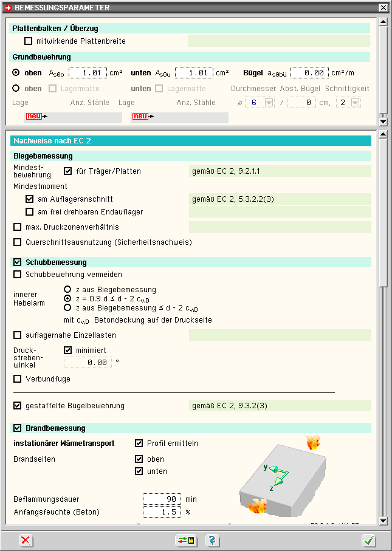Image resolution: width=392 pixels, height=551 pixels.
Task: Toggle 'Schubbewehrung vermeiden' checkbox
Action: [x=18, y=275]
